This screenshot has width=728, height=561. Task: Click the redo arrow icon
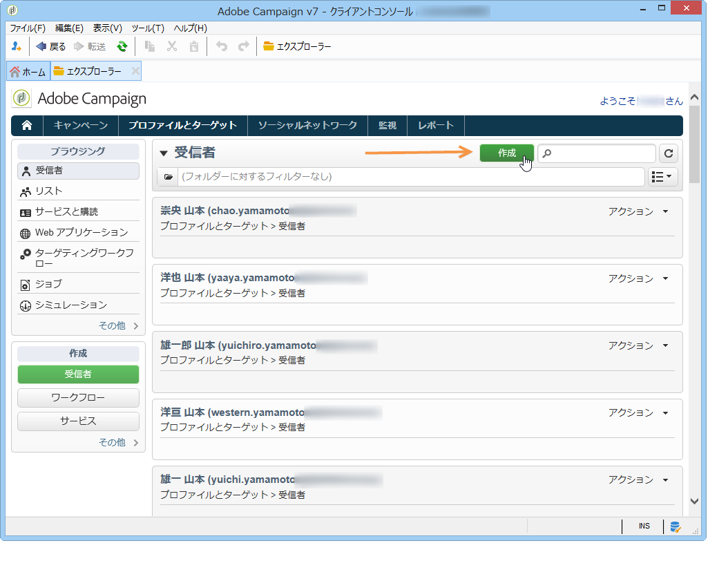click(244, 46)
